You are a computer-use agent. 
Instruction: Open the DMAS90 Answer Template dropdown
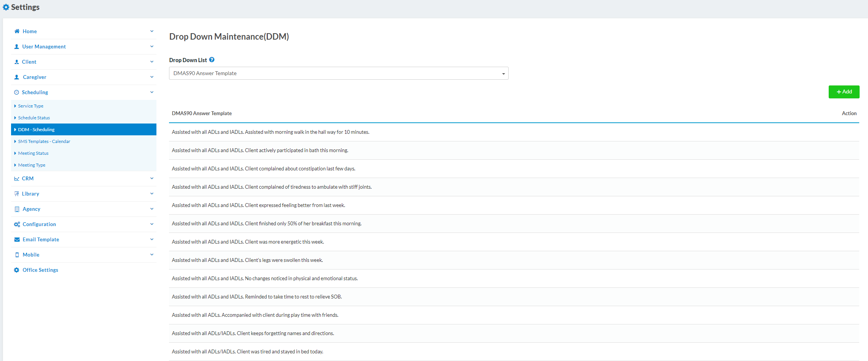coord(338,73)
